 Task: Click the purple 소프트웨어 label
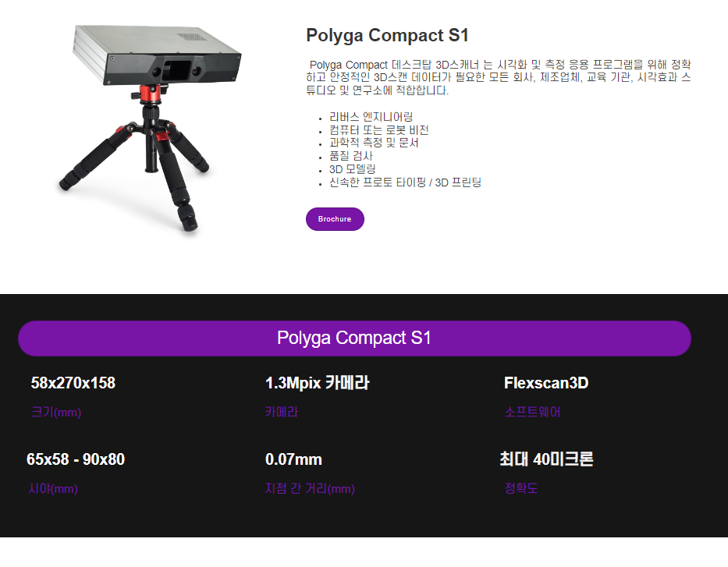(x=532, y=412)
